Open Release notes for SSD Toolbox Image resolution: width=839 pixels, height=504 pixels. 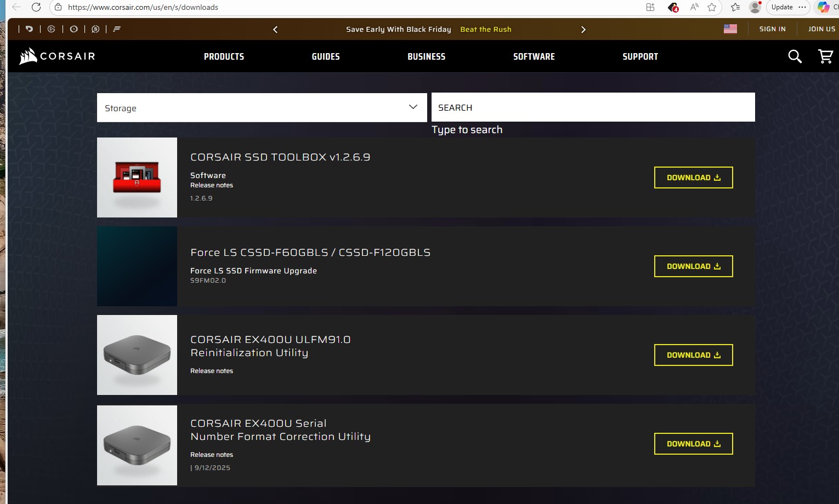(212, 185)
